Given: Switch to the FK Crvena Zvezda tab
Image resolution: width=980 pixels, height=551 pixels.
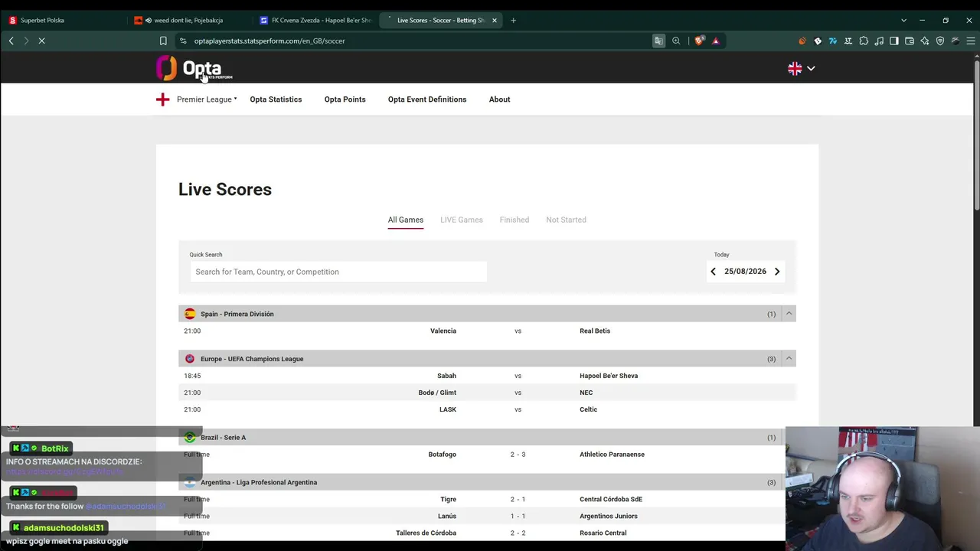Looking at the screenshot, I should (x=315, y=21).
